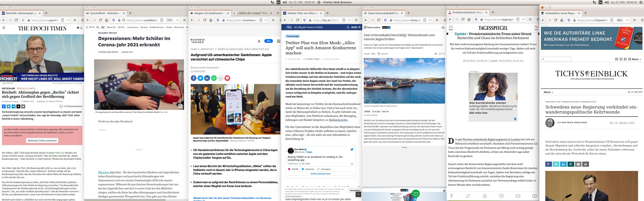
Task: Open tracking protection shield in Süddeutsche window
Action: point(113,20)
